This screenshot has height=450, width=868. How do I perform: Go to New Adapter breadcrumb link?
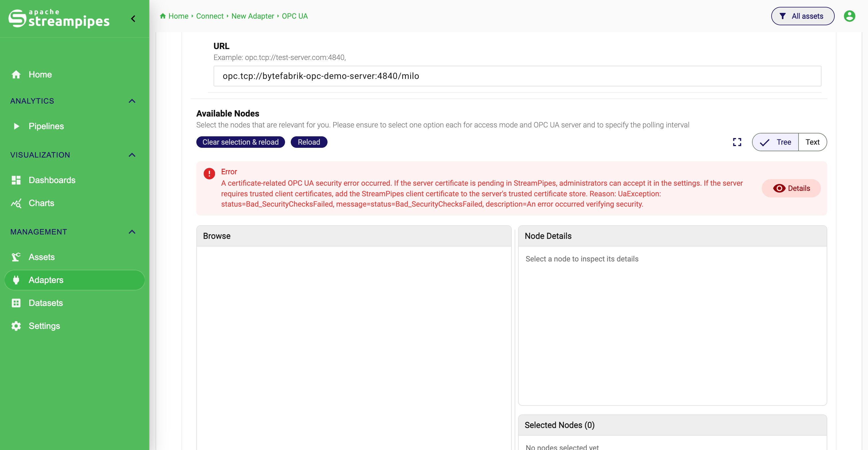point(252,16)
